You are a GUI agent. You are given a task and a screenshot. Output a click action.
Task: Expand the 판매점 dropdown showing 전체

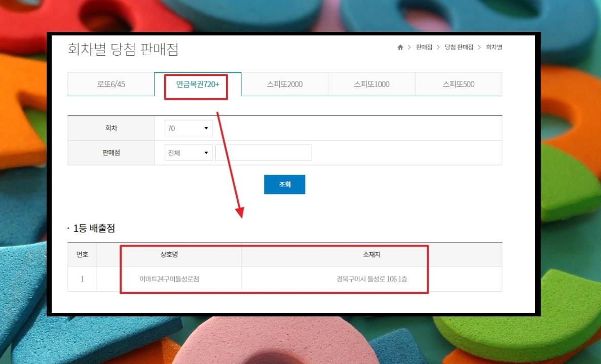pyautogui.click(x=189, y=153)
